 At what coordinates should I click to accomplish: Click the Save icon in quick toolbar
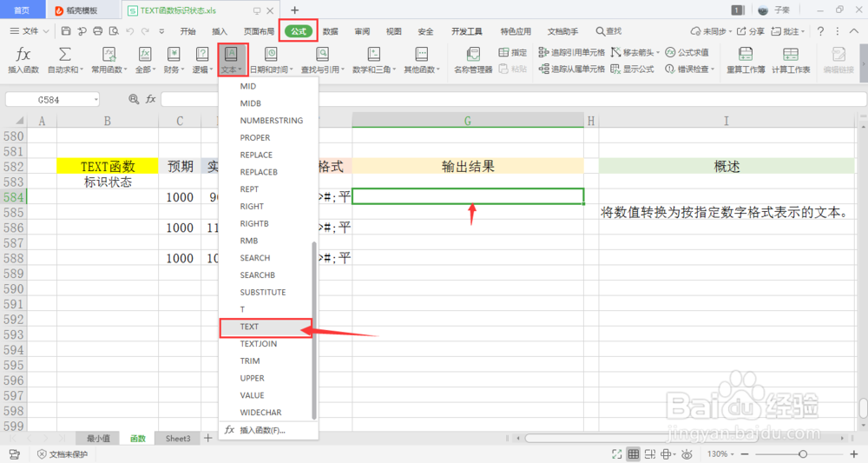[x=66, y=31]
